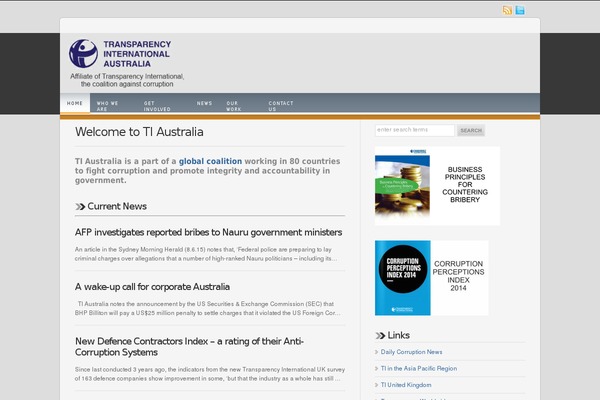Viewport: 600px width, 400px height.
Task: Click the Links double-arrow icon
Action: (x=380, y=336)
